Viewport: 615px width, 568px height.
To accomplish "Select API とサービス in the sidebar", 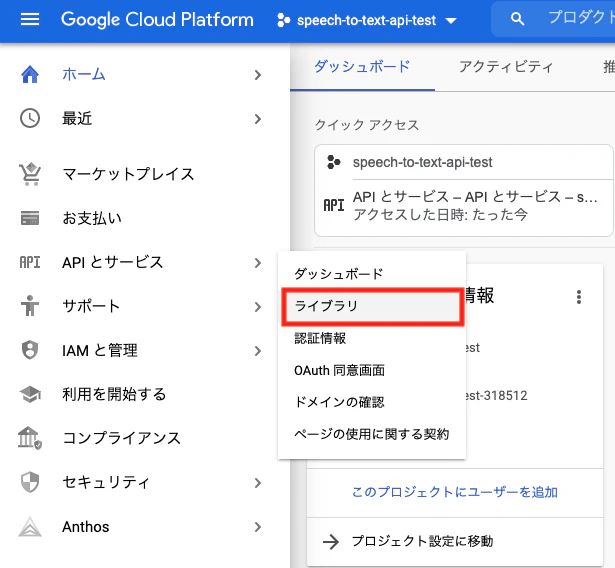I will (x=113, y=262).
